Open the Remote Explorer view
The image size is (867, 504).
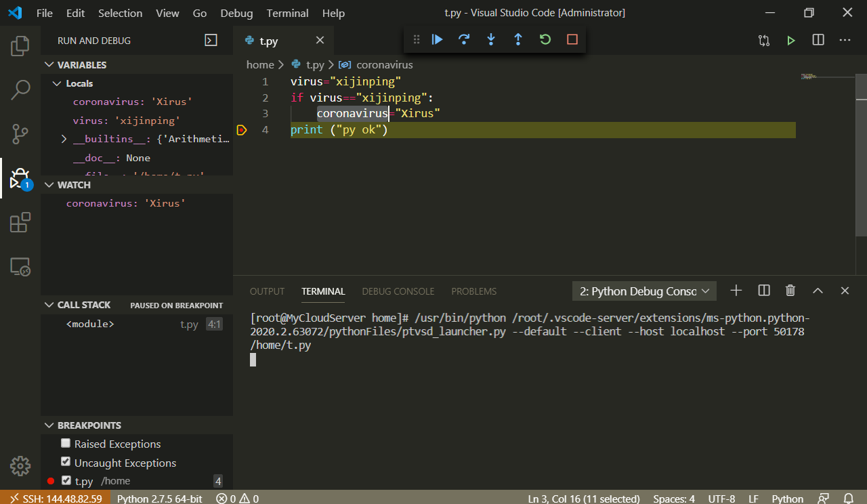[x=20, y=267]
